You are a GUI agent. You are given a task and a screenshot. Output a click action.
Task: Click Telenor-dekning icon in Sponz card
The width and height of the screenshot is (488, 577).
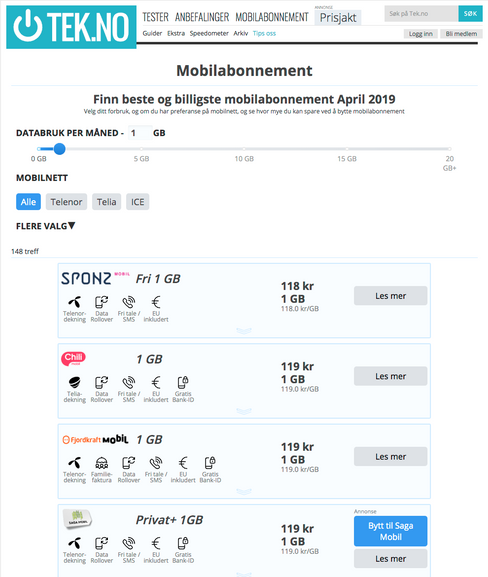click(x=74, y=302)
